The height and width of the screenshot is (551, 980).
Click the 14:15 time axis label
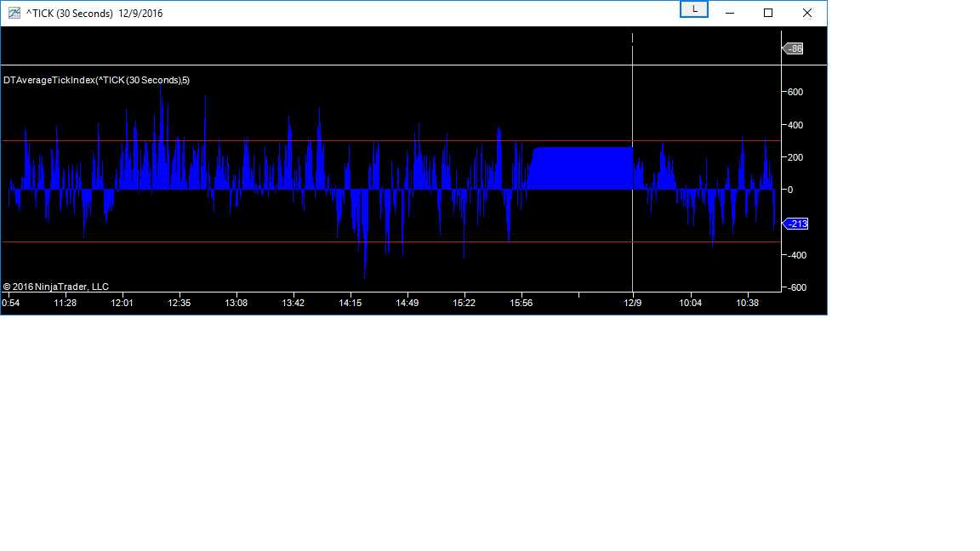pyautogui.click(x=350, y=303)
